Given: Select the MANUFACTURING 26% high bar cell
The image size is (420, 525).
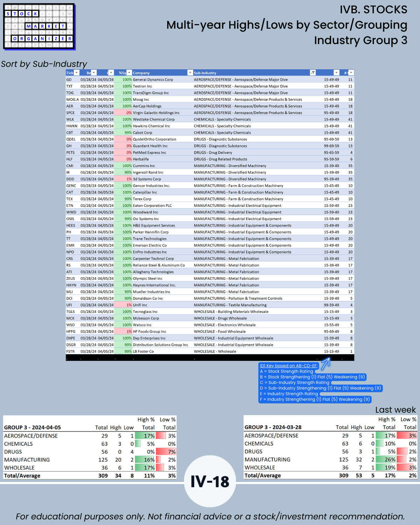Looking at the screenshot, I should (386, 460).
